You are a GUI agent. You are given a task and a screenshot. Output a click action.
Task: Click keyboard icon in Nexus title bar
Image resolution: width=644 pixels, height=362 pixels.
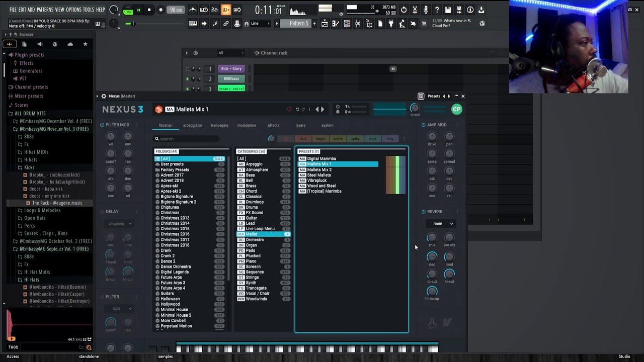point(421,96)
